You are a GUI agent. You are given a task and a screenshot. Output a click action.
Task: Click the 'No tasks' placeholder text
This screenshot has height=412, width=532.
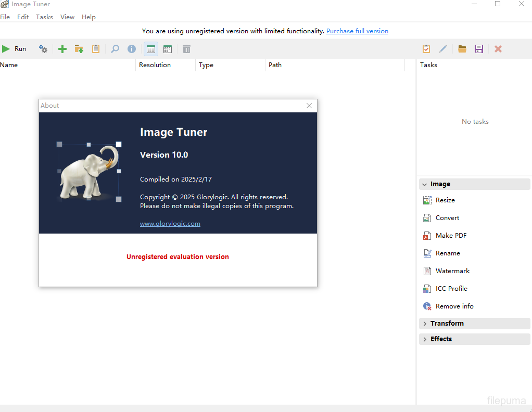coord(475,121)
